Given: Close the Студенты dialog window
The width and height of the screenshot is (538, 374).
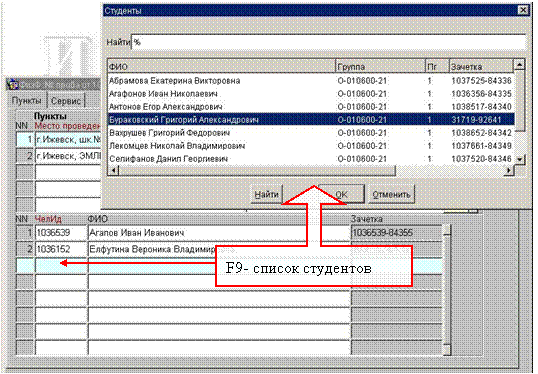Looking at the screenshot, I should click(523, 10).
